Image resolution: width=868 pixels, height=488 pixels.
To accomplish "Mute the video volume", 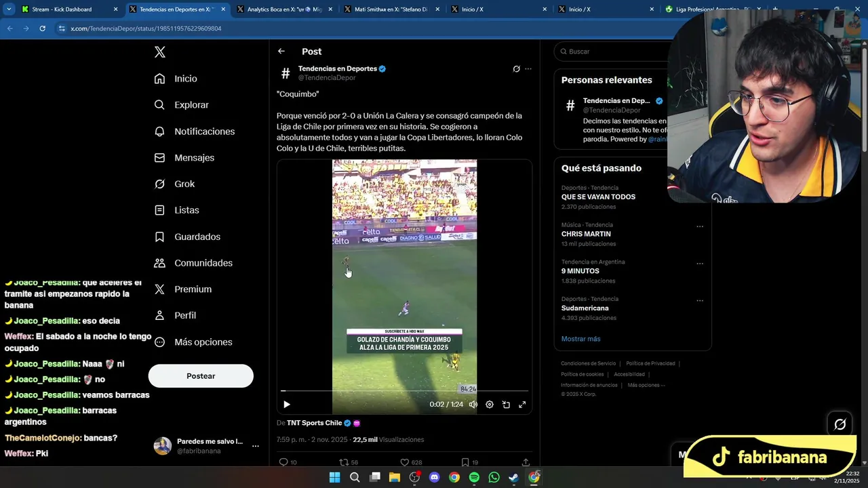I will [x=473, y=405].
